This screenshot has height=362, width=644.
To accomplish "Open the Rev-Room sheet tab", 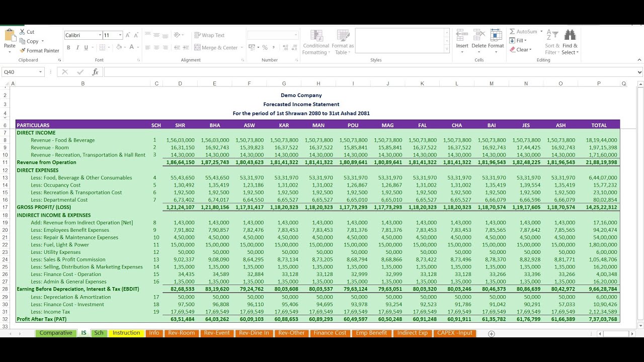I will pos(182,333).
